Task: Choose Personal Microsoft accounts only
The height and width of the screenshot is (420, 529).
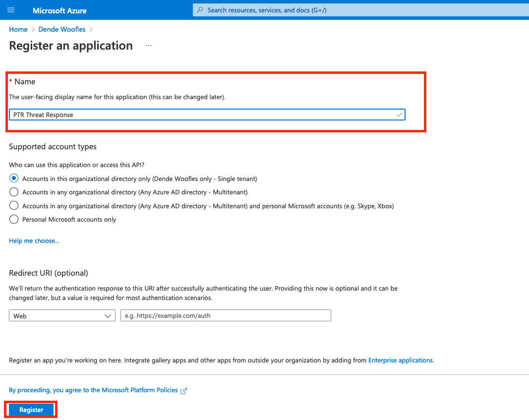Action: (14, 219)
